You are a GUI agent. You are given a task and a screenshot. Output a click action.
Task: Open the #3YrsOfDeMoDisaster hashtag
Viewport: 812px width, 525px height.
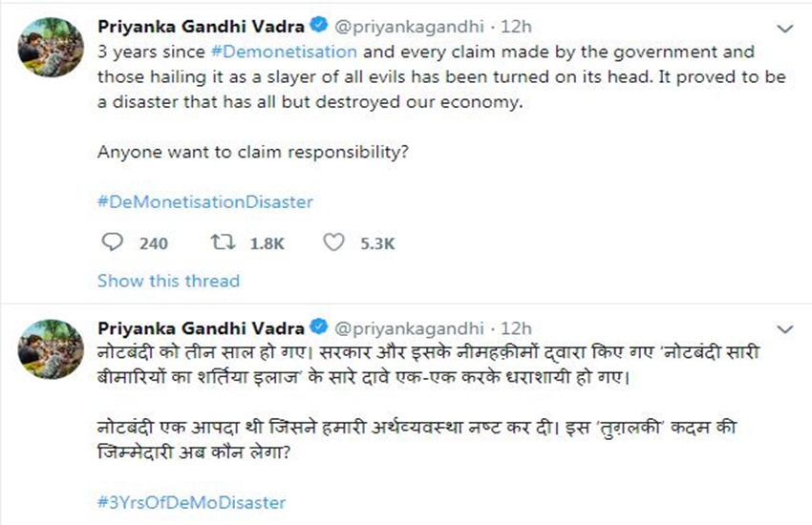pos(191,502)
